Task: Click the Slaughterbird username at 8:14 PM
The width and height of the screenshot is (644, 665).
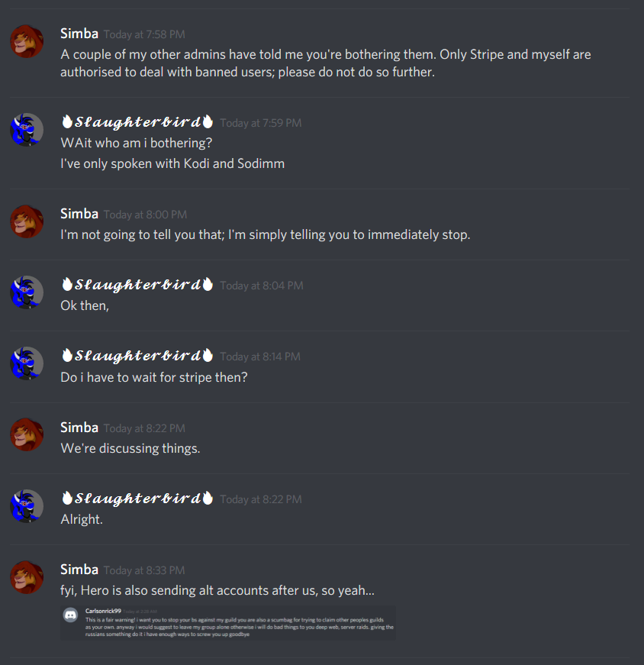Action: coord(137,355)
